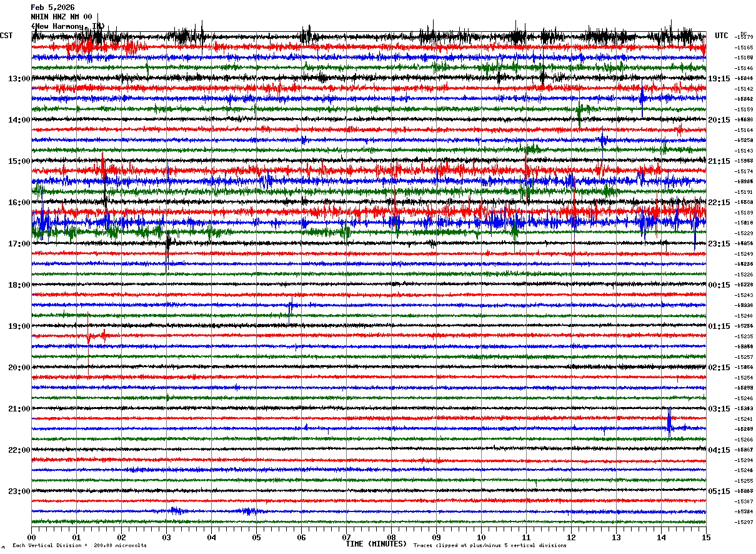This screenshot has height=554, width=756.
Task: Click minute tick label 09 on x-axis
Action: coord(436,537)
